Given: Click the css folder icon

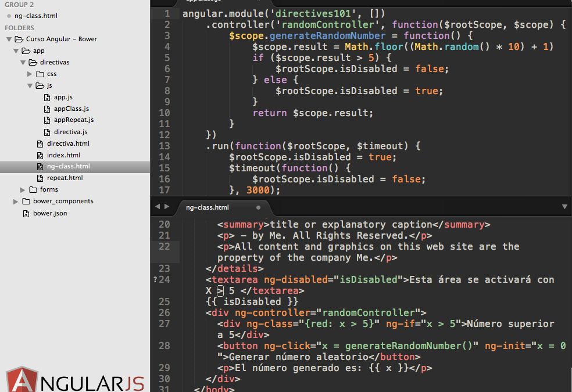Looking at the screenshot, I should click(40, 74).
